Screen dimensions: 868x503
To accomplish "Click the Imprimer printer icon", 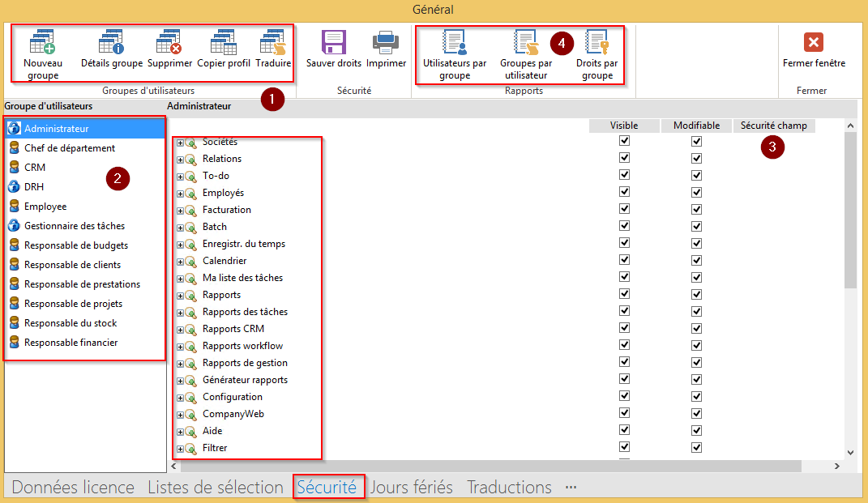I will pyautogui.click(x=386, y=43).
